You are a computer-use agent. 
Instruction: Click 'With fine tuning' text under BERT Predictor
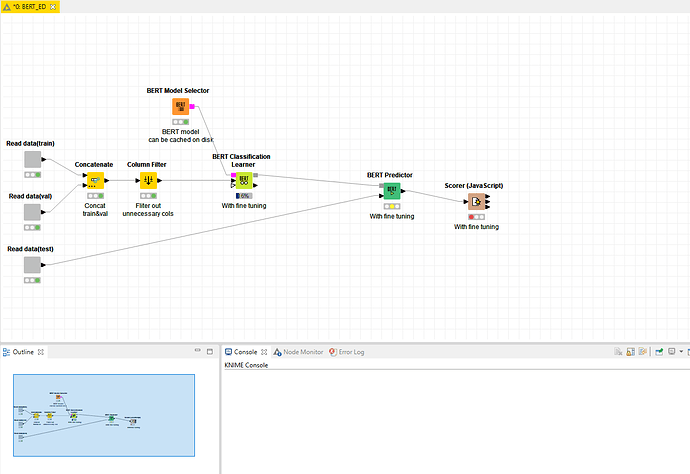pyautogui.click(x=392, y=217)
